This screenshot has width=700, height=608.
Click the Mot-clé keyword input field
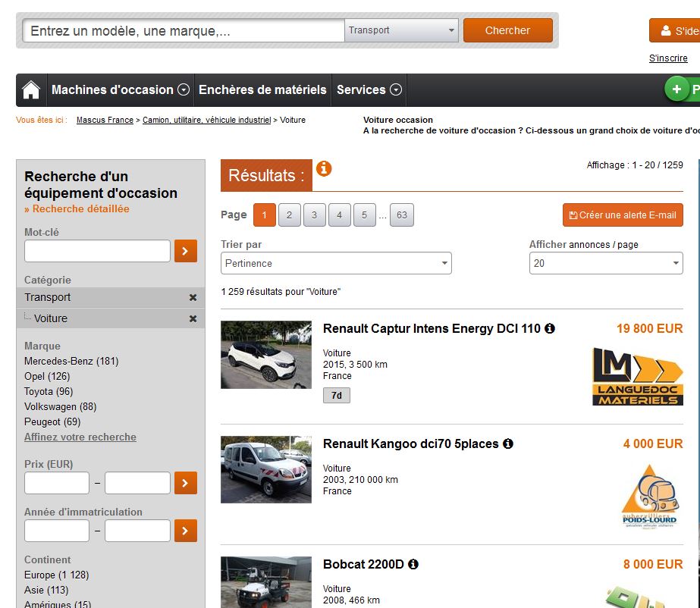[x=97, y=251]
